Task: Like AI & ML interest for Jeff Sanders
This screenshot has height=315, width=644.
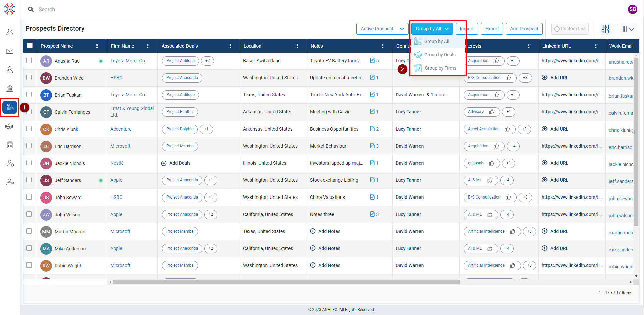Action: click(490, 180)
